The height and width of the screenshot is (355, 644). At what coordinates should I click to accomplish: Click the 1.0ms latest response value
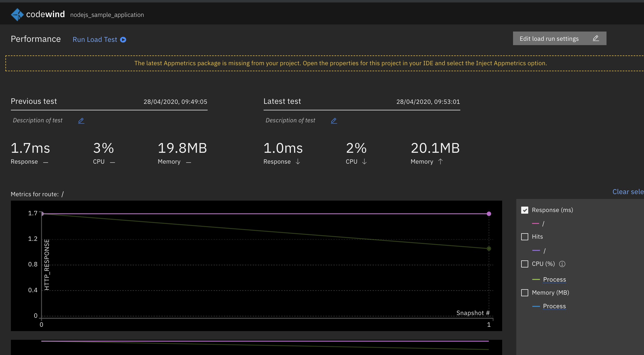click(x=283, y=148)
